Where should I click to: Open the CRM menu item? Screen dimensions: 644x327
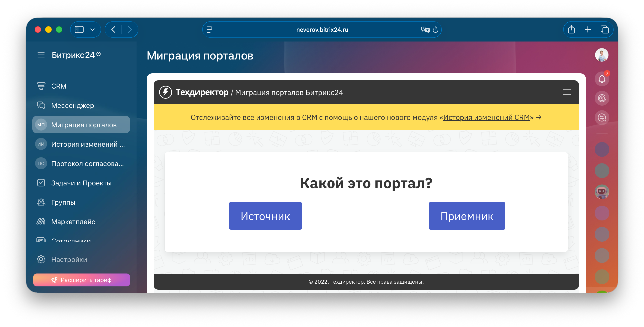coord(59,86)
